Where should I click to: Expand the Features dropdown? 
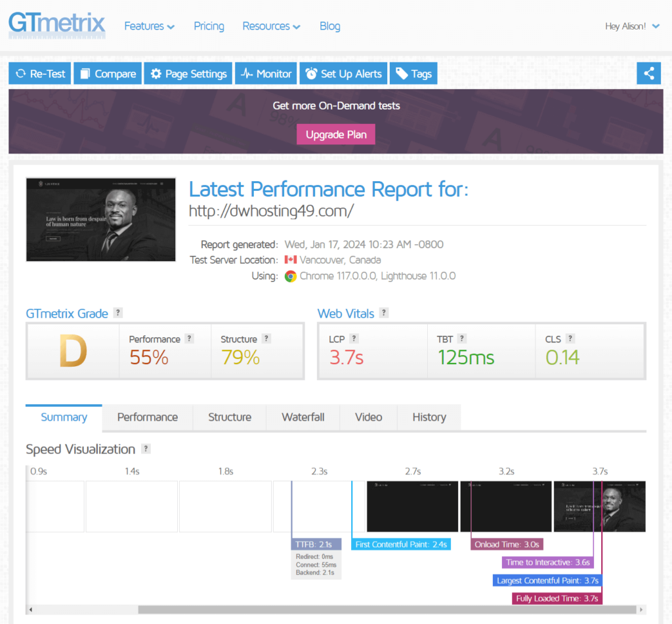[x=149, y=26]
